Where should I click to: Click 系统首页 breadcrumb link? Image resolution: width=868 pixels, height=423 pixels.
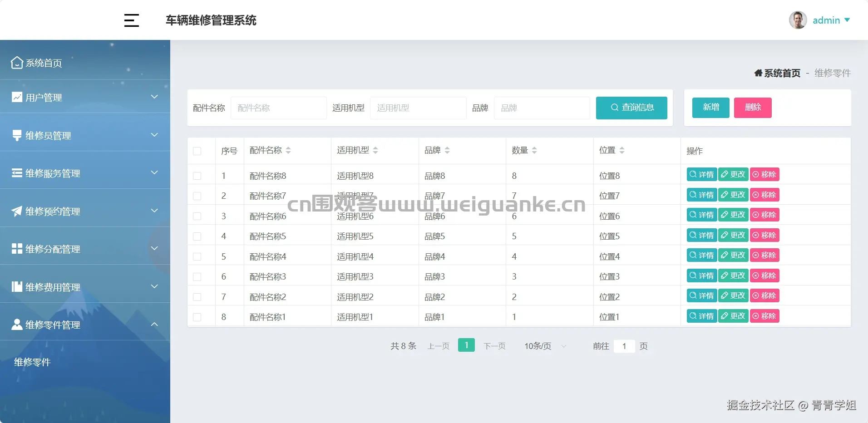[x=782, y=73]
